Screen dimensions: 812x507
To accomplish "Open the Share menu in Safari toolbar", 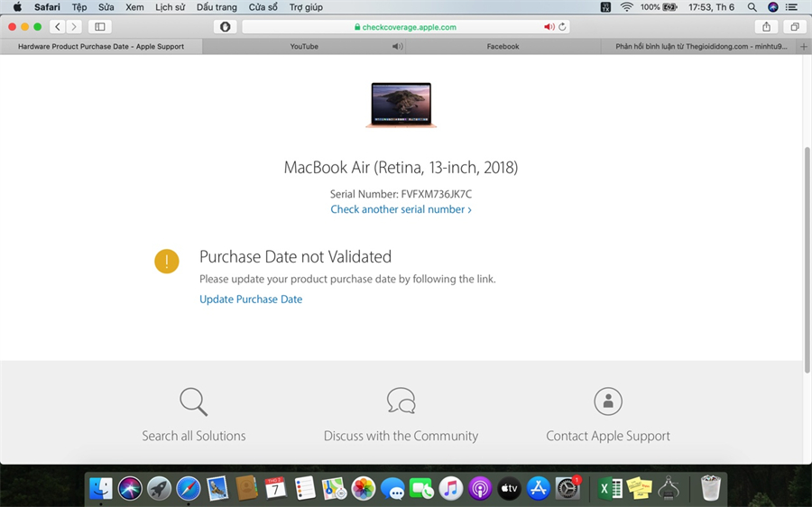I will (x=766, y=26).
